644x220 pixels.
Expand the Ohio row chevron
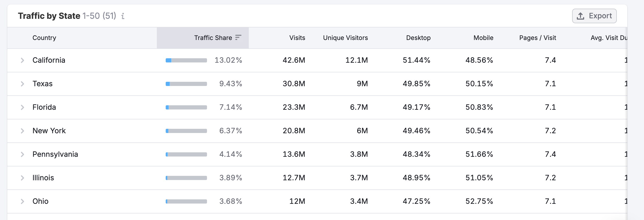(22, 201)
